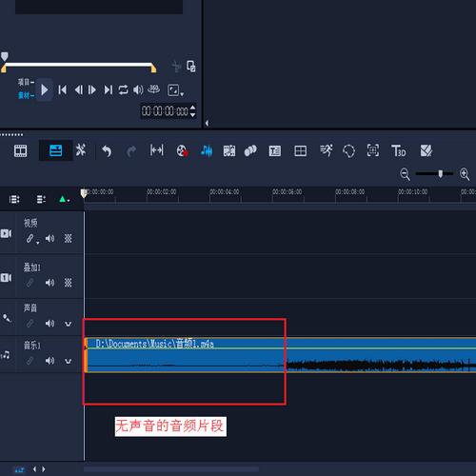Mute the 视频 track
The image size is (476, 476).
[x=50, y=238]
